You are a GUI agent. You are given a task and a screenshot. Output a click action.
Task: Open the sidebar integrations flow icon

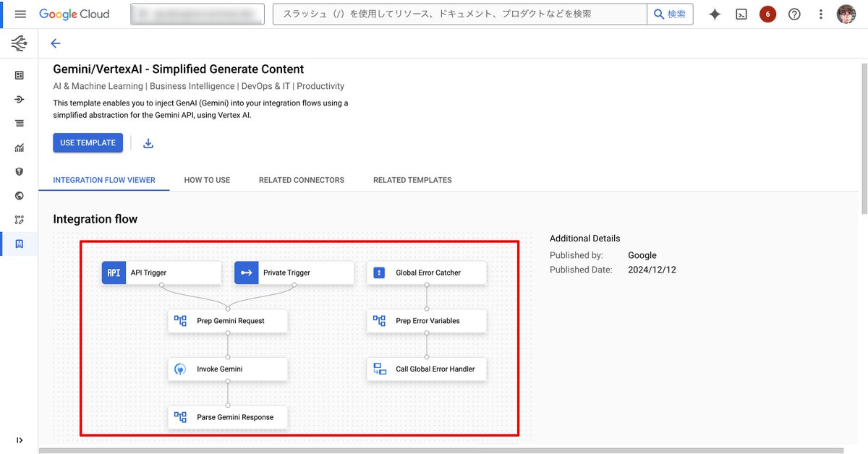[20, 99]
